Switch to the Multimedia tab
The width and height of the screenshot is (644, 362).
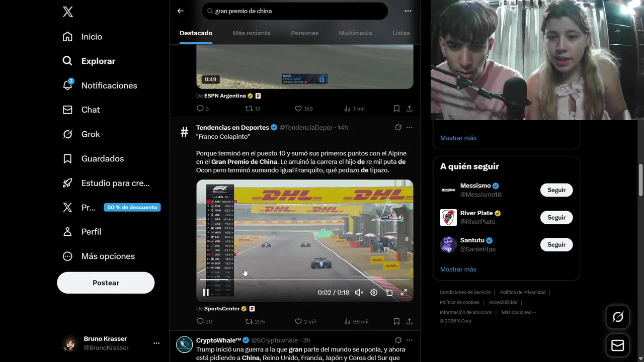point(355,33)
